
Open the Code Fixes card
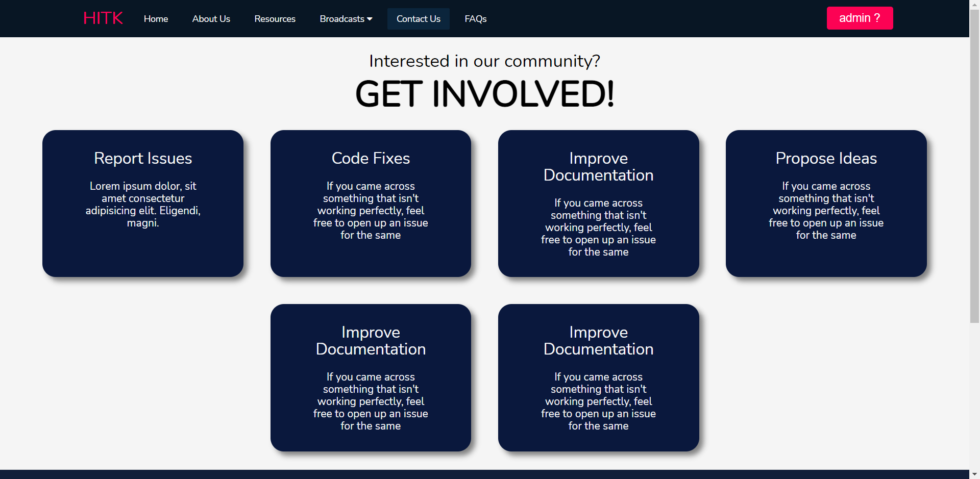(x=371, y=204)
